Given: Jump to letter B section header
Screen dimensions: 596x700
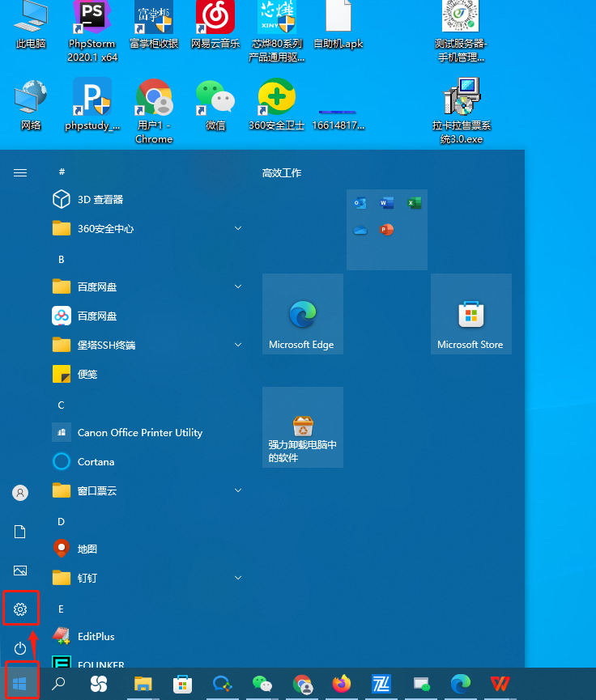Looking at the screenshot, I should [x=62, y=259].
